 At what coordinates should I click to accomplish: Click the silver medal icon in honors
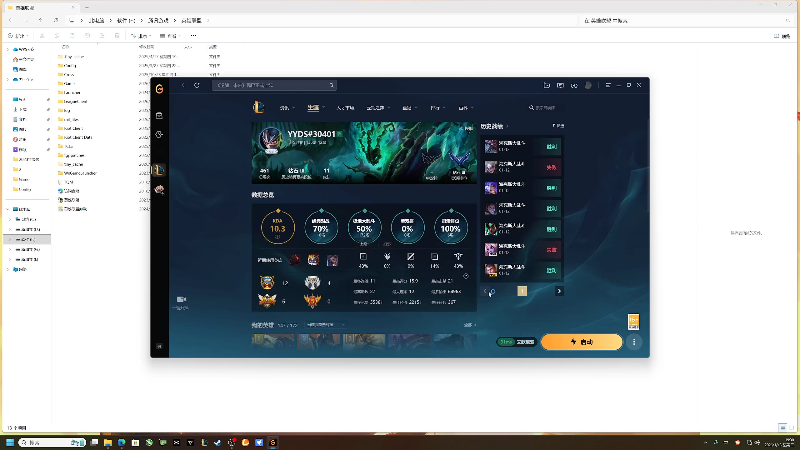click(x=312, y=282)
